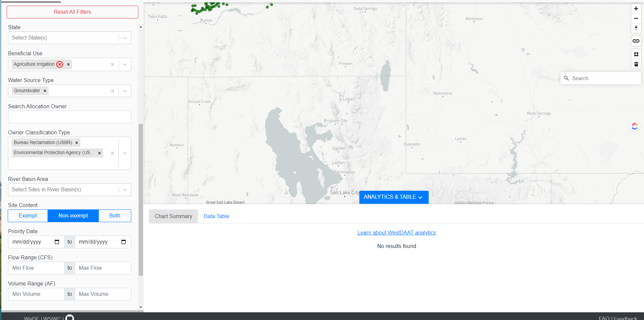Expand the Select State(s) dropdown
Viewport: 644px width, 320px height.
point(125,38)
